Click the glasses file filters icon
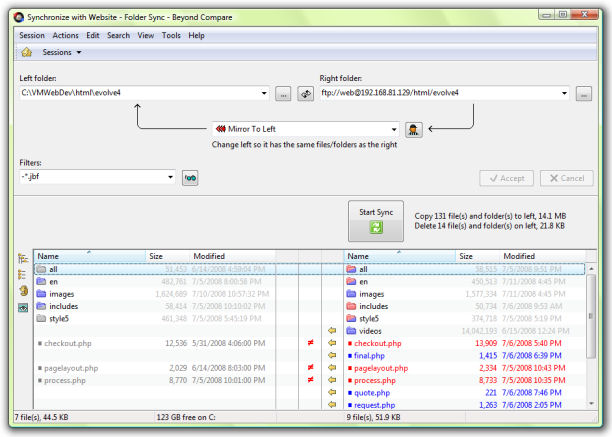612x437 pixels. 190,178
